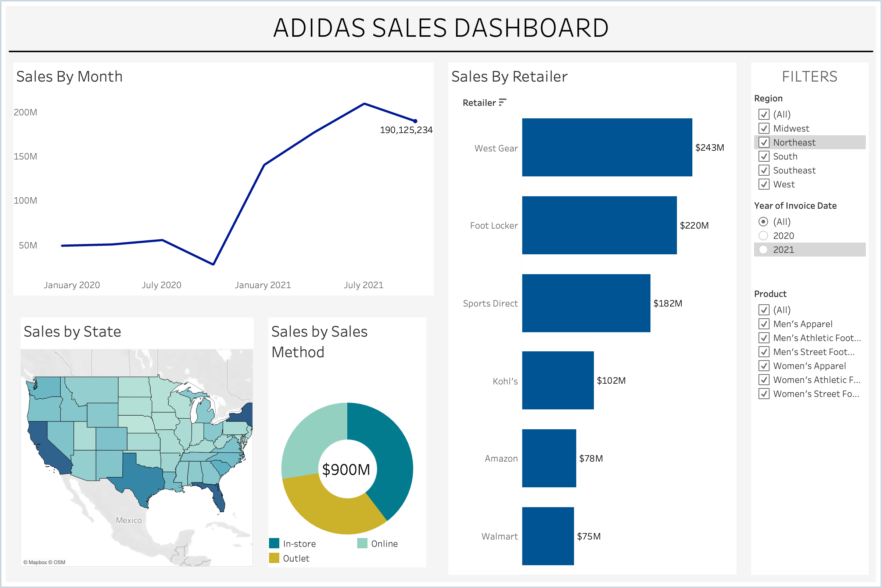Viewport: 882px width, 588px height.
Task: Uncheck the Men's Apparel product checkbox
Action: point(764,324)
